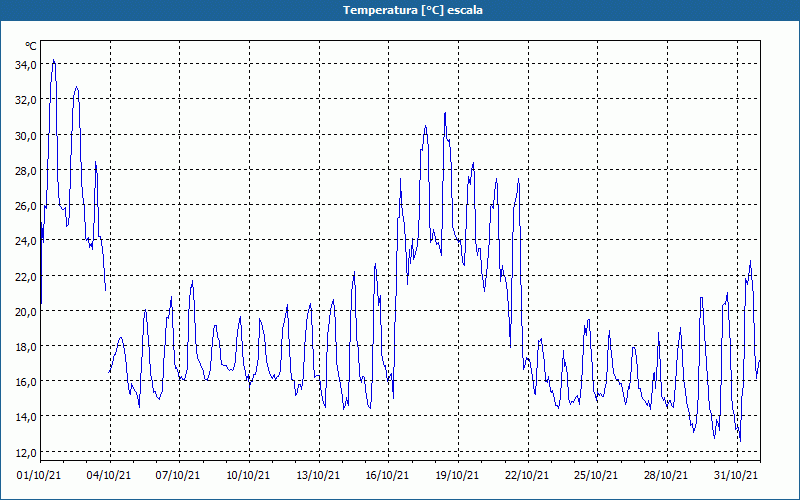Click the 18,0 axis value
800x500 pixels.
tap(26, 347)
